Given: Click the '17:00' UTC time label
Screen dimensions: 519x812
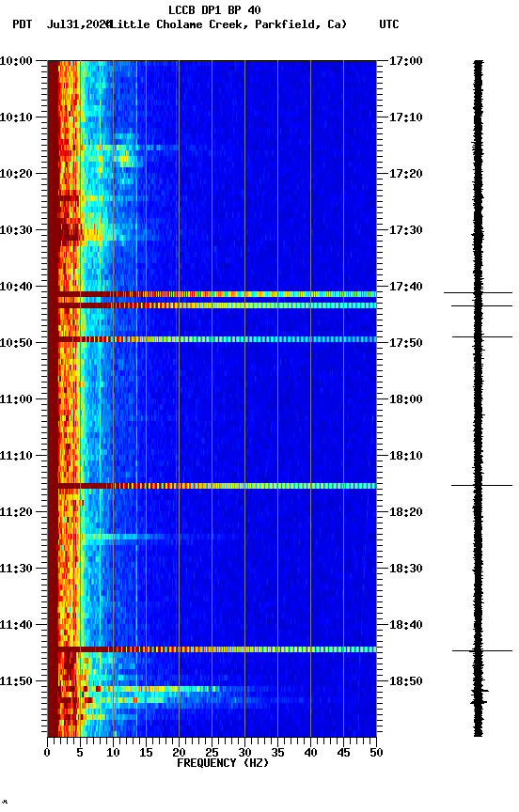Looking at the screenshot, I should (406, 61).
